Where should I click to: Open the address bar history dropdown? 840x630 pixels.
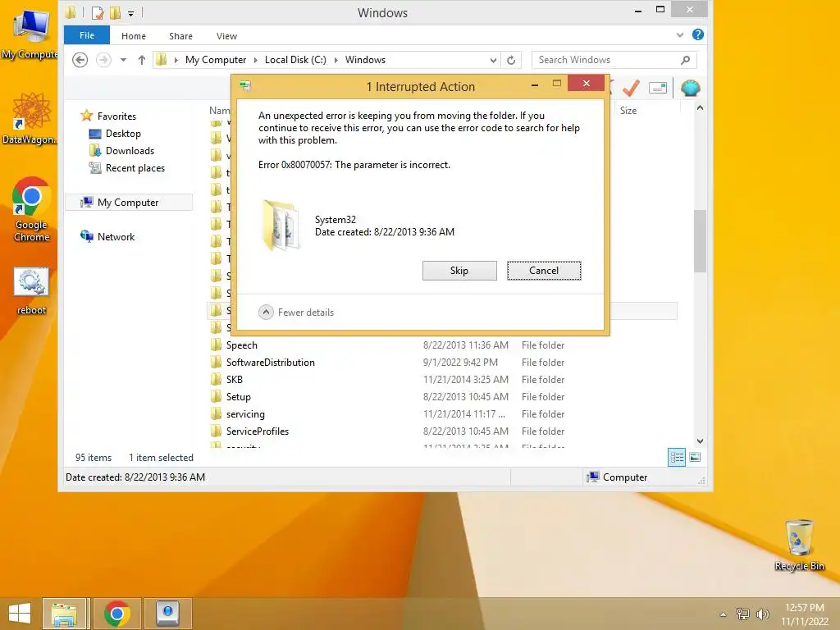pyautogui.click(x=493, y=60)
